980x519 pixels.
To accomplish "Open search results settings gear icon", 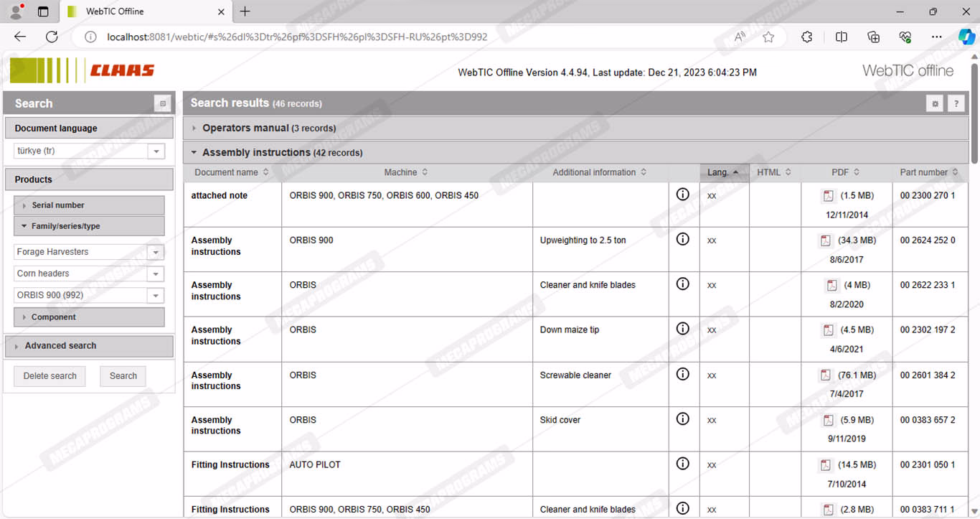I will [x=935, y=104].
